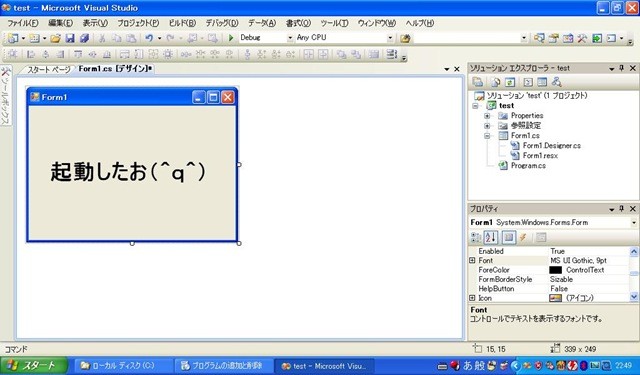The height and width of the screenshot is (375, 640).
Task: Open the Toolbox hammer-and-wrench toolbar icon
Action: click(582, 38)
